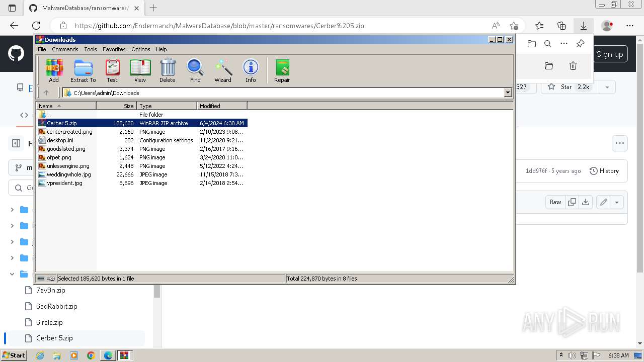Image resolution: width=644 pixels, height=362 pixels.
Task: Open the File menu in WinRAR
Action: click(42, 49)
